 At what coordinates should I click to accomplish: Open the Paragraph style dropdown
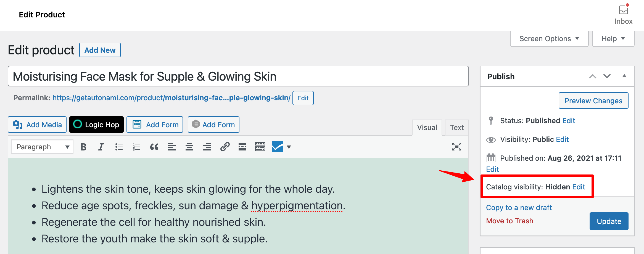tap(42, 147)
